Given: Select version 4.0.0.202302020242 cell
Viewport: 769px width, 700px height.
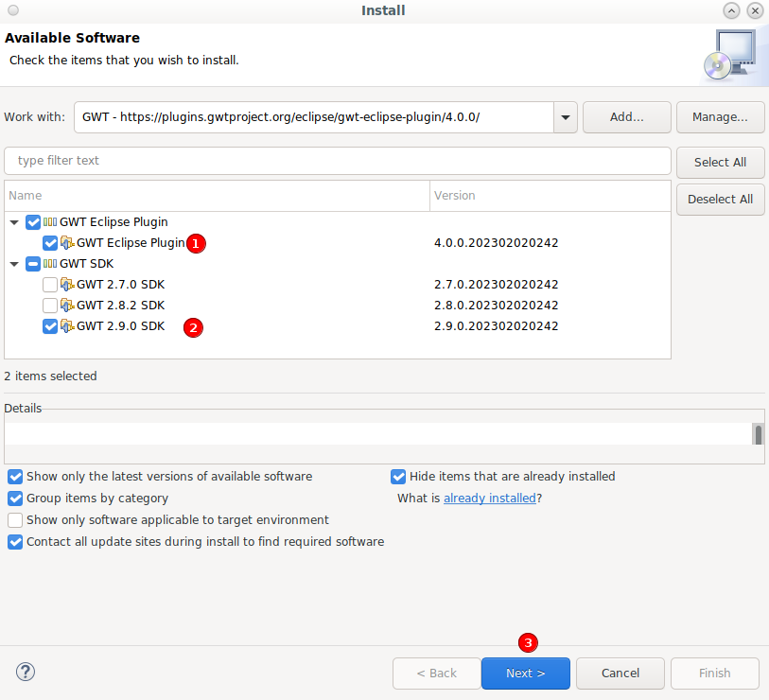Looking at the screenshot, I should tap(496, 243).
